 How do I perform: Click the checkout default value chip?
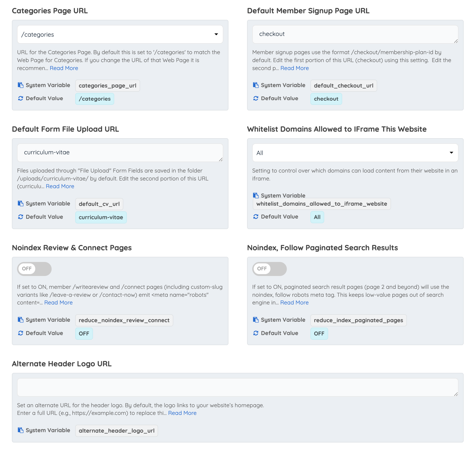[326, 99]
